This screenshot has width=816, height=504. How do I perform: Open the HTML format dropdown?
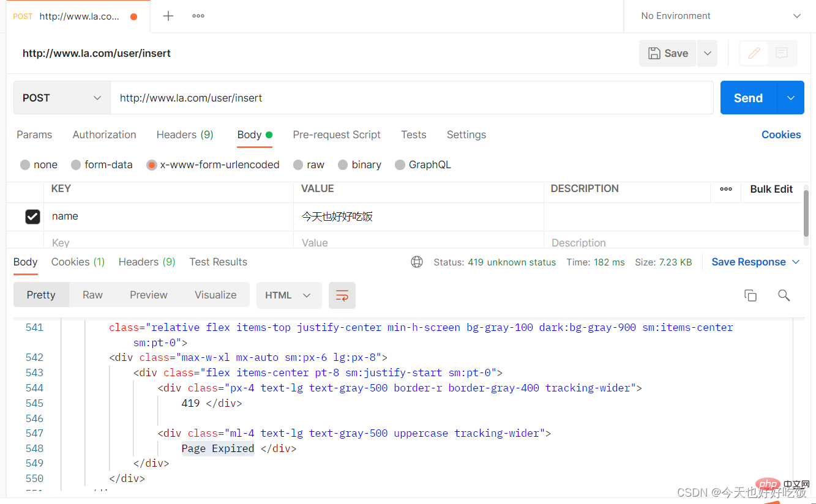(x=288, y=295)
